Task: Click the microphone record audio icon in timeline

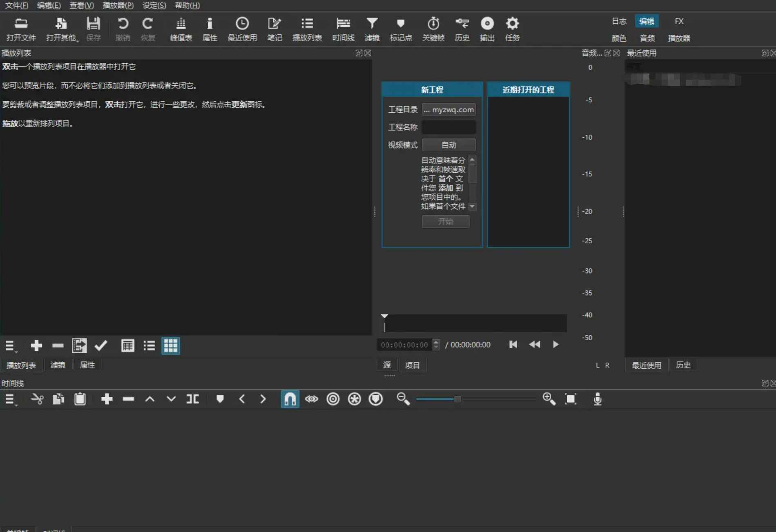Action: coord(597,399)
